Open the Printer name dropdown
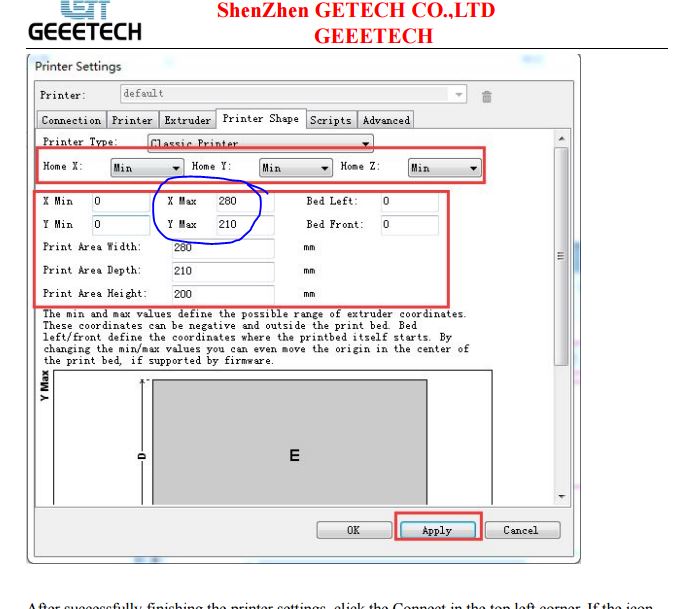 pos(294,94)
